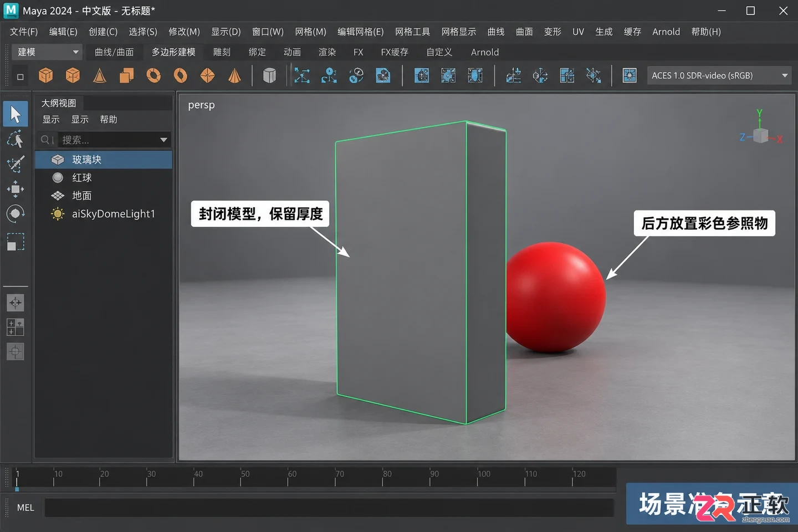Open the UV menu

[x=578, y=32]
